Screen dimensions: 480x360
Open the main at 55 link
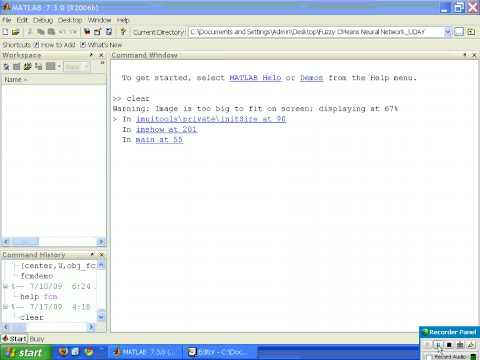point(159,140)
